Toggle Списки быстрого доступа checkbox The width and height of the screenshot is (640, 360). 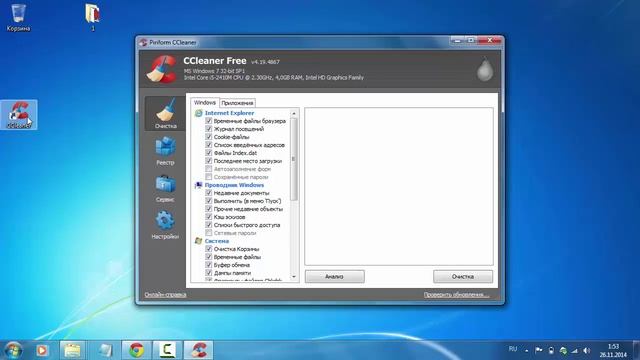click(209, 225)
